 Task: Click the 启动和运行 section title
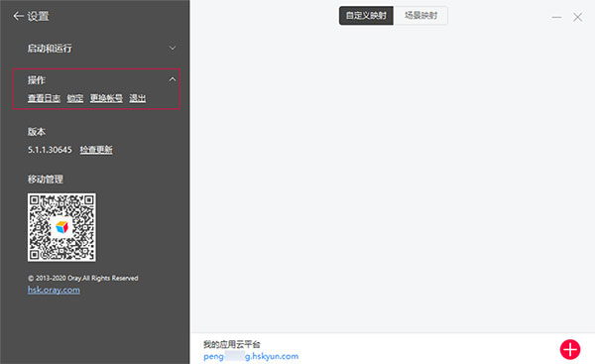tap(50, 49)
